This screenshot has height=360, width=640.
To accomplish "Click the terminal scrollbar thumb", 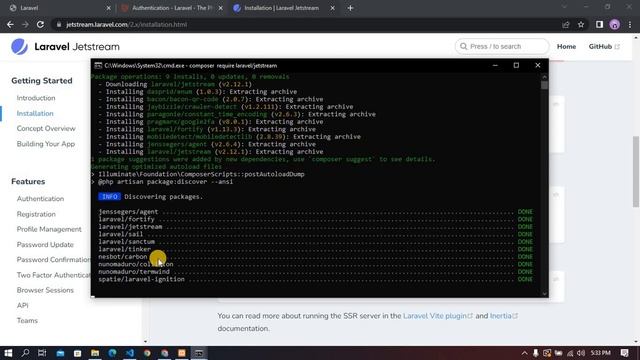I will [544, 85].
